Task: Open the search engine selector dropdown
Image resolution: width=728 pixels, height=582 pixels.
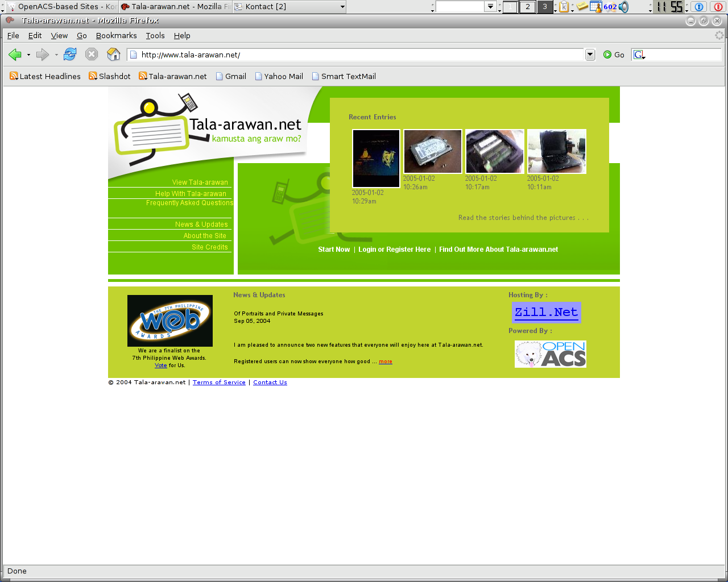Action: click(x=639, y=55)
